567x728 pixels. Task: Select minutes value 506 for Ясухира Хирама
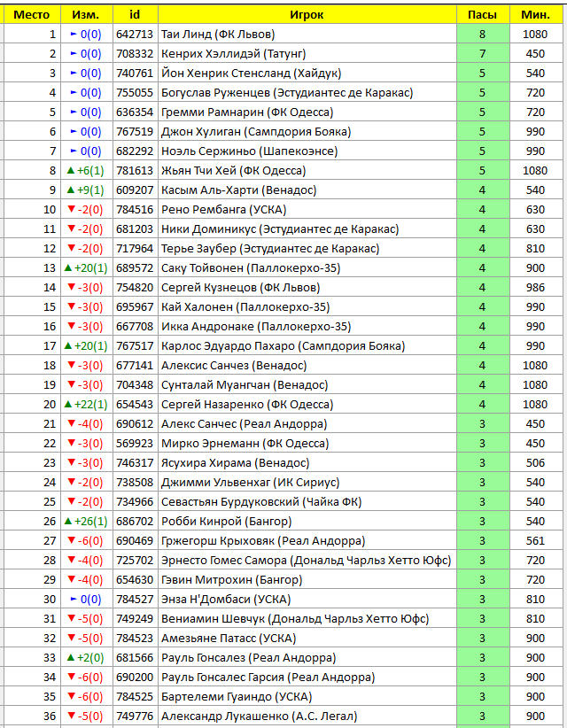[535, 463]
